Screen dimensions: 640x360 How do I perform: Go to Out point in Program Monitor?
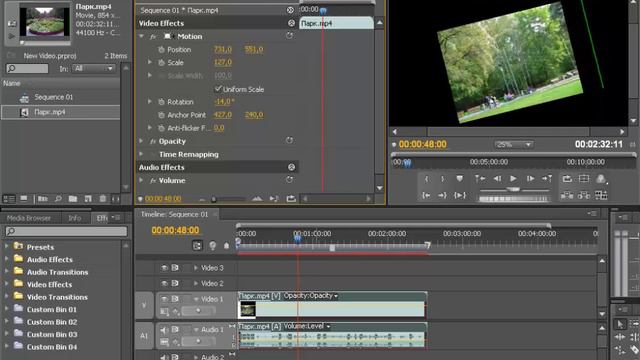[x=442, y=196]
